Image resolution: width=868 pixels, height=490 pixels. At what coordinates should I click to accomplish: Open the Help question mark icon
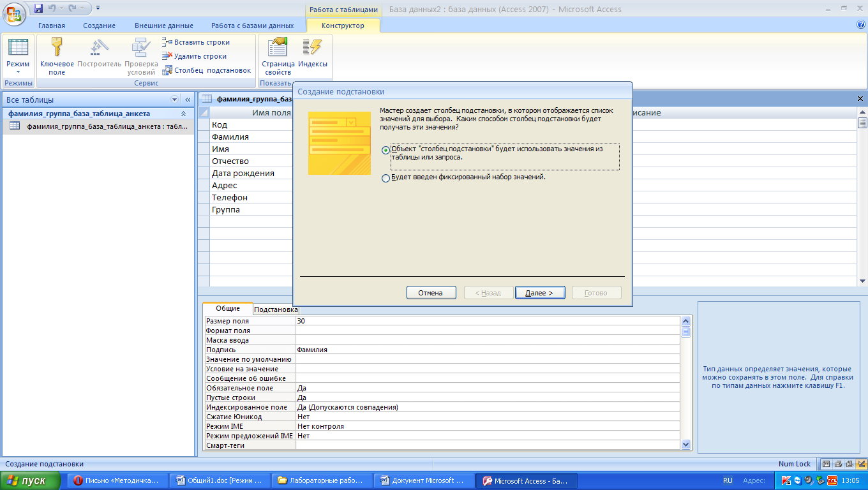(x=860, y=25)
